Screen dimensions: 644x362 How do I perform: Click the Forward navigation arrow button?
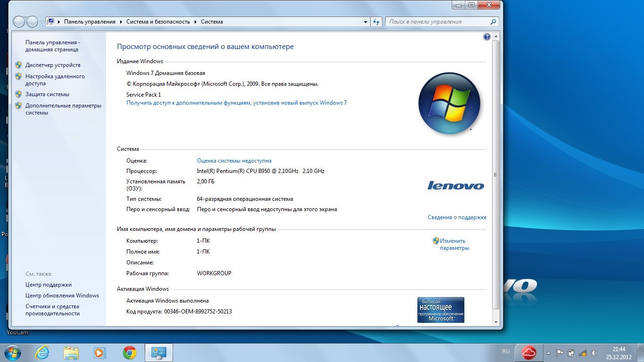coord(32,22)
